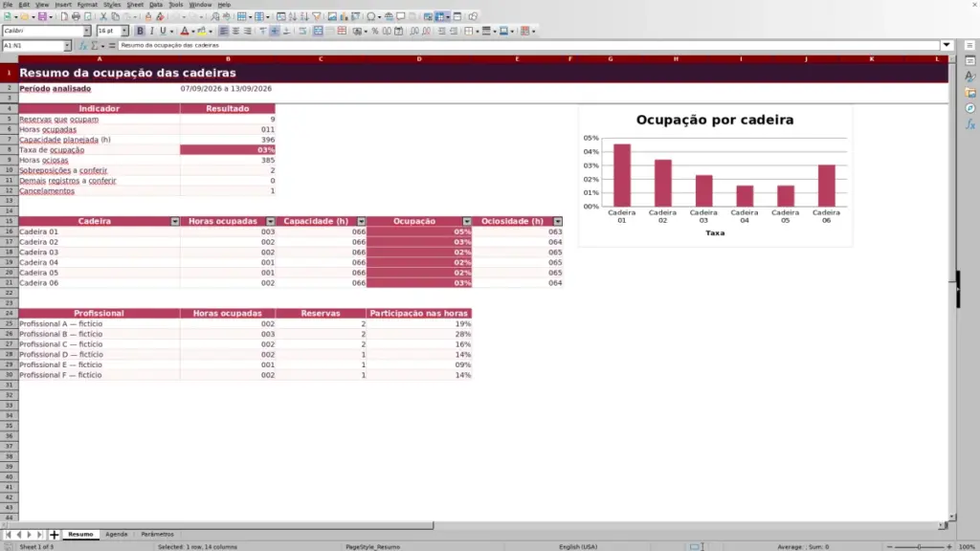The height and width of the screenshot is (551, 980).
Task: Open the Cancelamentos link
Action: [47, 191]
